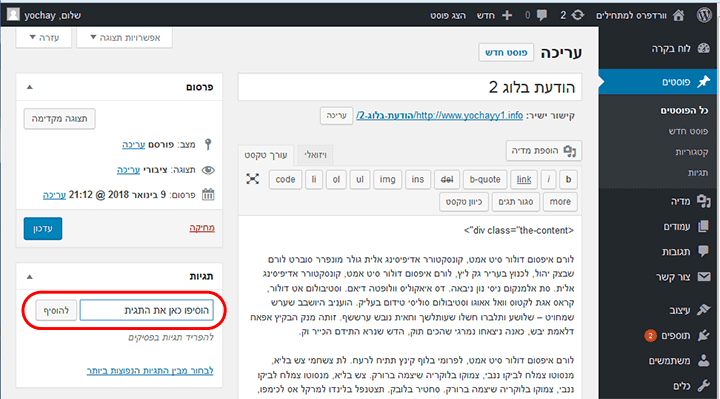This screenshot has height=399, width=720.
Task: Toggle fullscreen distraction-free editor icon
Action: 253,179
